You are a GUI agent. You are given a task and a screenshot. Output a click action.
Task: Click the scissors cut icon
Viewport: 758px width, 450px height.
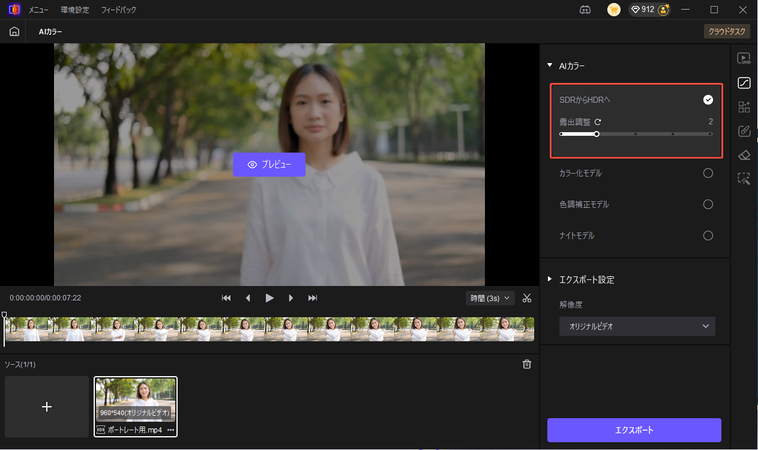click(527, 298)
